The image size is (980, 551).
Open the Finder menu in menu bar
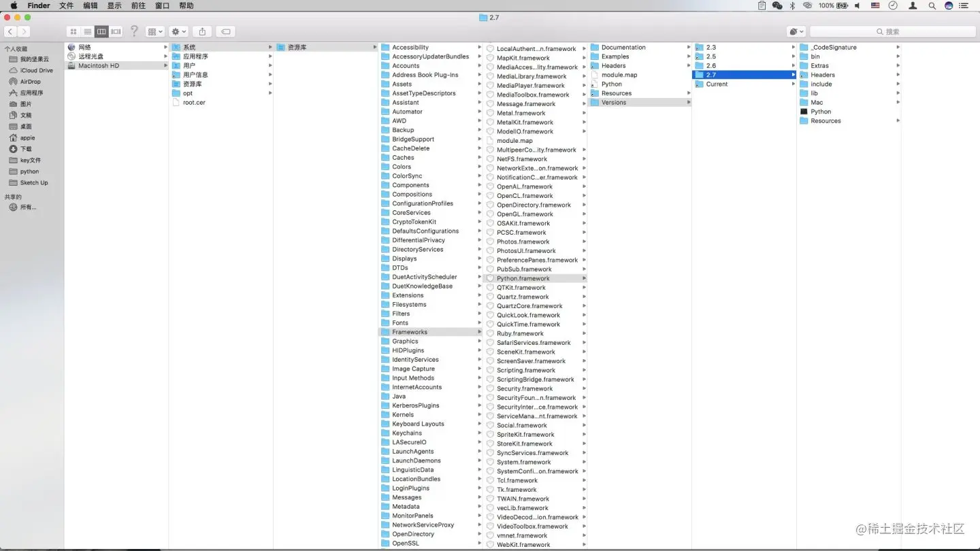(39, 5)
